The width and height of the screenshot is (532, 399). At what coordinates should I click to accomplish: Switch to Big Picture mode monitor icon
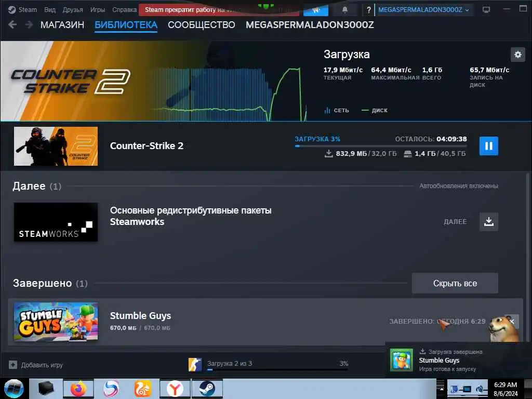click(486, 10)
